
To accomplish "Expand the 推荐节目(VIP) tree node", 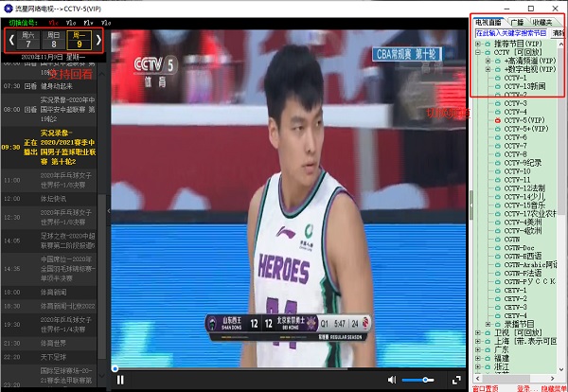I will point(479,44).
